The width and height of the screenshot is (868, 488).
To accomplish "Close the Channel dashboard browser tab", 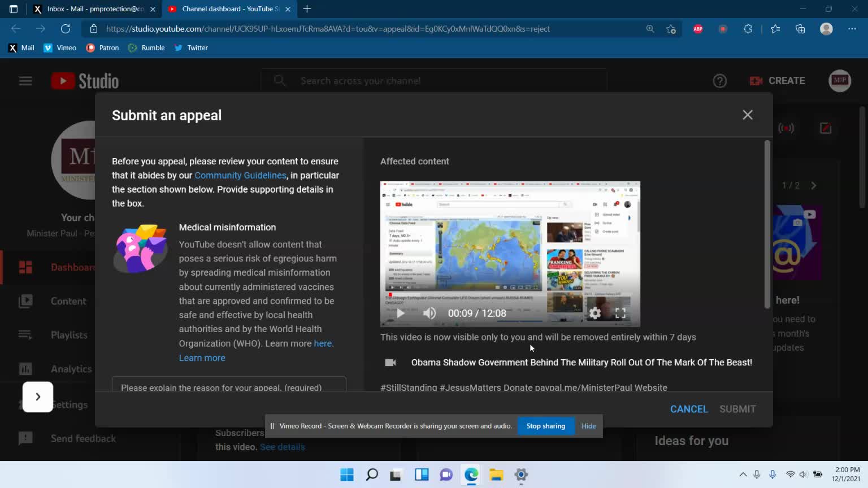I will [x=288, y=9].
